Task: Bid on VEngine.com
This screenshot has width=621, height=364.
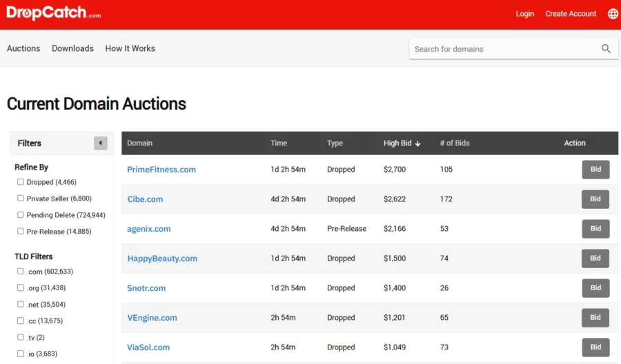Action: coord(595,318)
